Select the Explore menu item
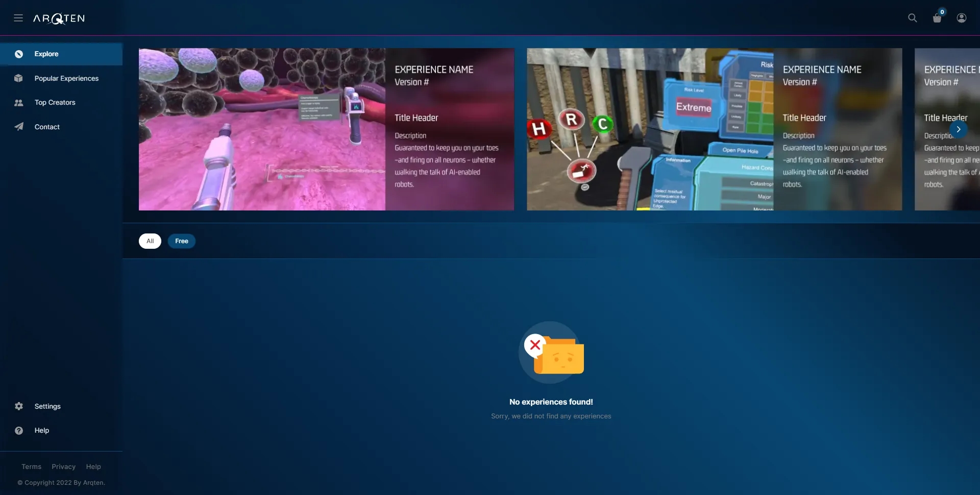This screenshot has width=980, height=495. pyautogui.click(x=61, y=54)
